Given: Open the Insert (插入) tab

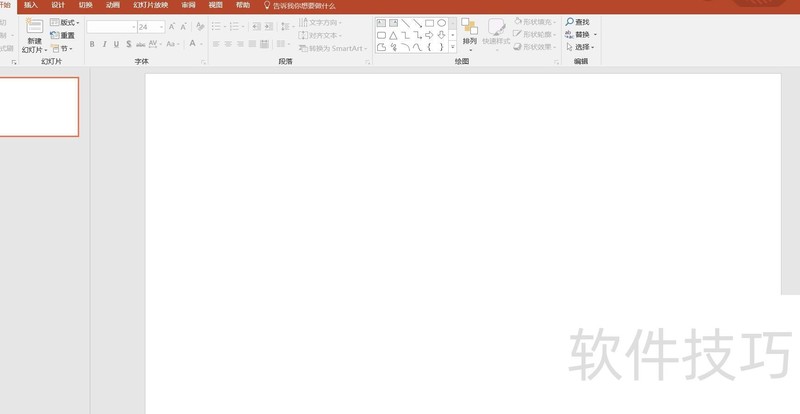Looking at the screenshot, I should (31, 5).
